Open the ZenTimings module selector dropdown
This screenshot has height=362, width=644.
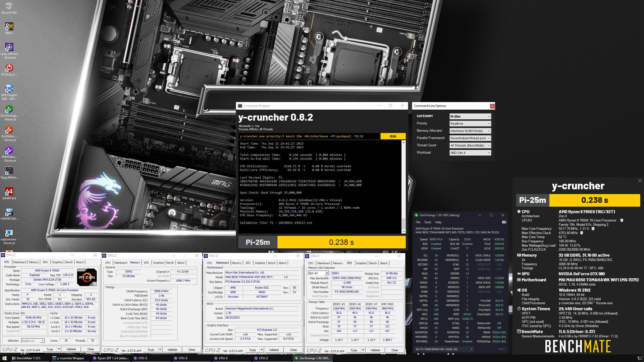pos(444,349)
